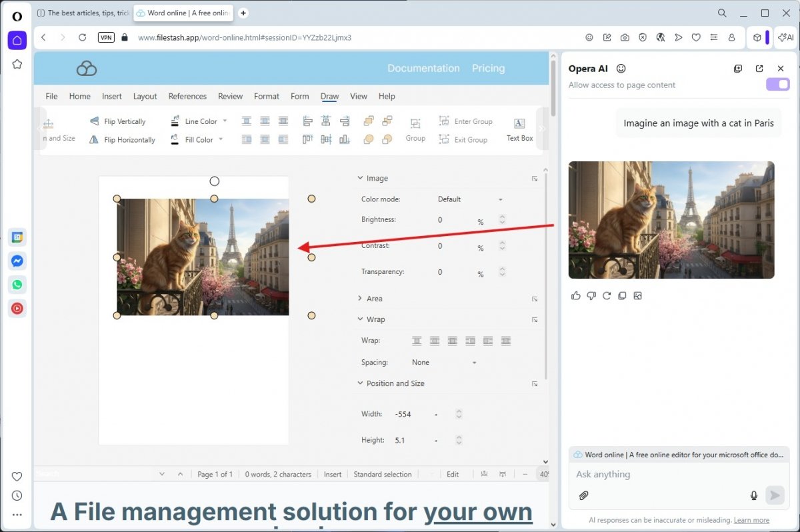This screenshot has height=532, width=800.
Task: Collapse the Wrap section
Action: (361, 319)
